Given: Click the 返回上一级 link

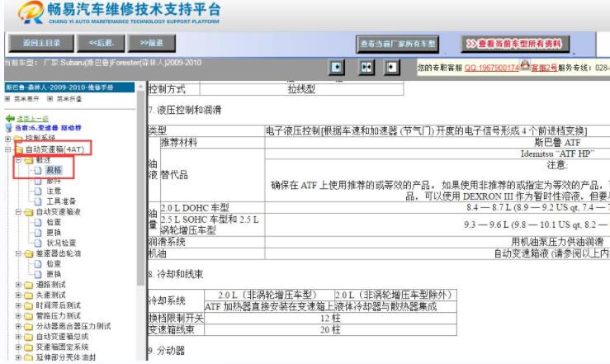Looking at the screenshot, I should 33,119.
